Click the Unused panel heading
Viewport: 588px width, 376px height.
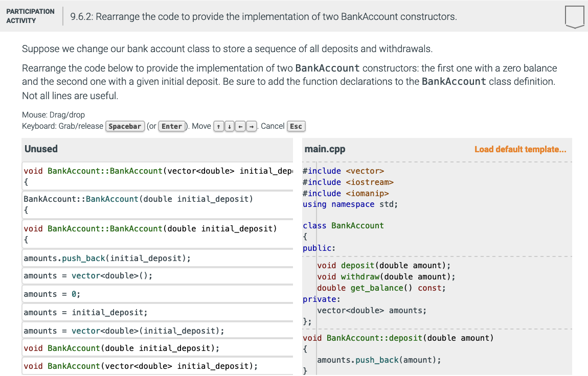coord(41,149)
